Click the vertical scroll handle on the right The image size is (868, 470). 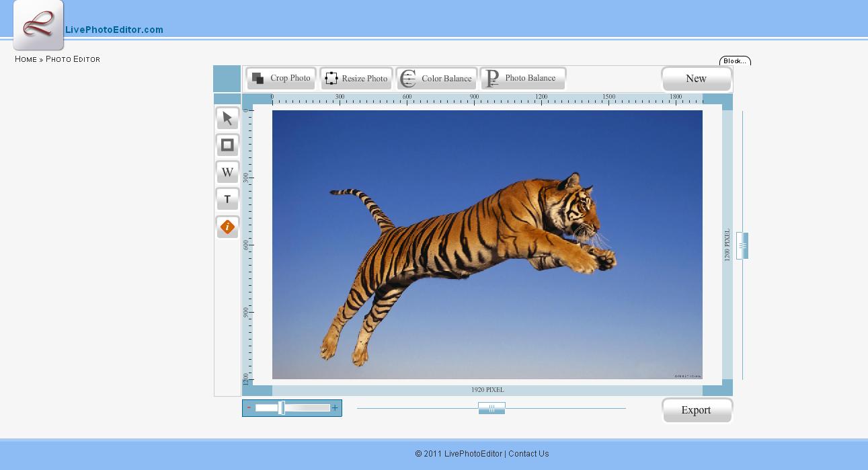pyautogui.click(x=742, y=246)
